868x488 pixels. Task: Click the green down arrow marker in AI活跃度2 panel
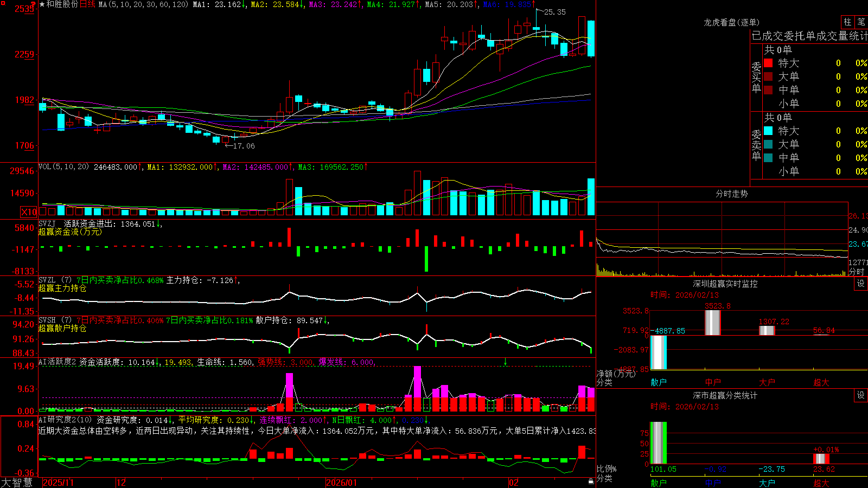[505, 362]
